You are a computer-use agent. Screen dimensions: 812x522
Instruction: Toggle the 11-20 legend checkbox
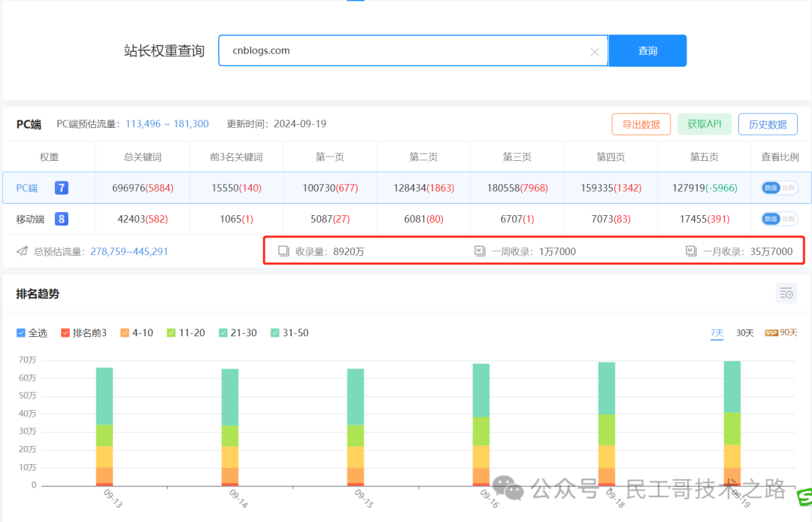pyautogui.click(x=171, y=333)
